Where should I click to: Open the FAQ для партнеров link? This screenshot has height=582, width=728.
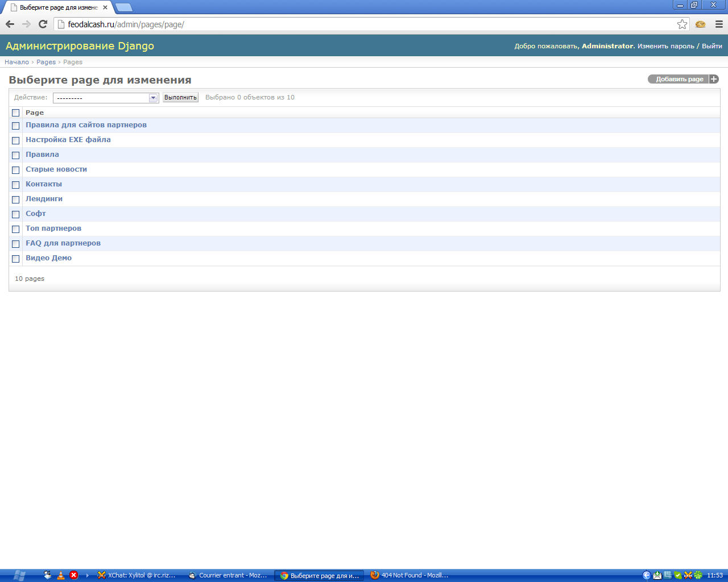point(63,243)
